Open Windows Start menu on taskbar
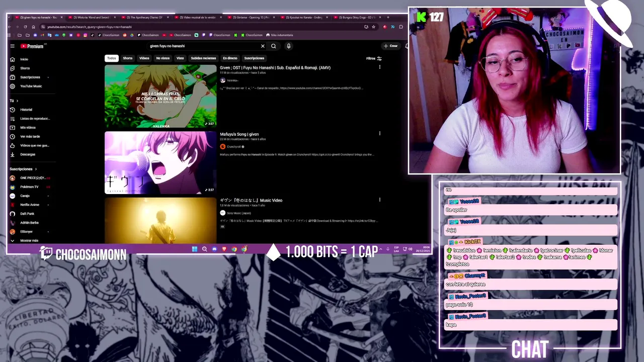644x362 pixels. (194, 249)
